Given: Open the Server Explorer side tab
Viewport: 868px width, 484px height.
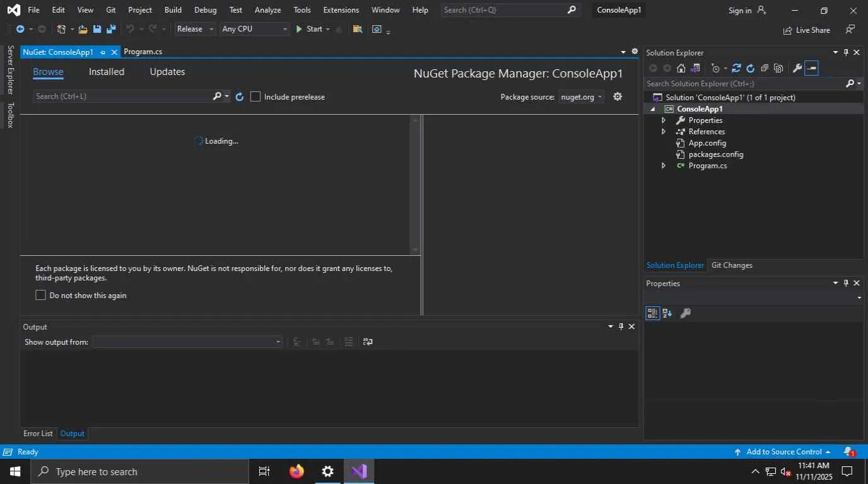Looking at the screenshot, I should pos(10,70).
